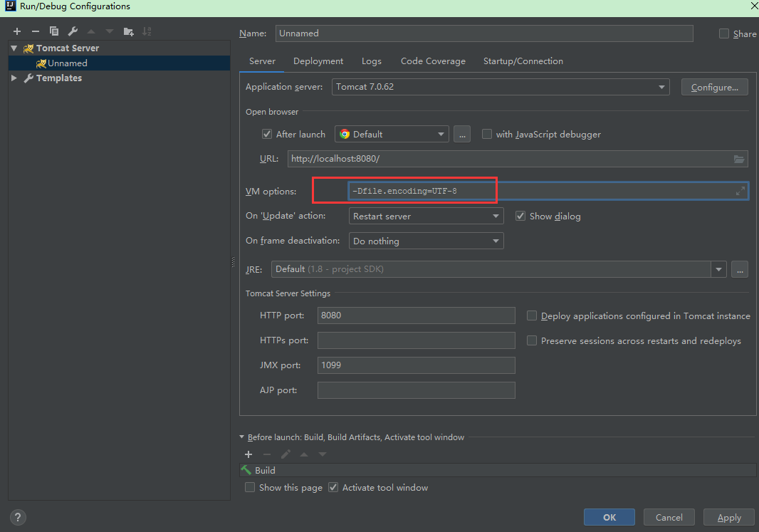This screenshot has width=759, height=532.
Task: Open the JRE Default dropdown arrow
Action: tap(718, 269)
